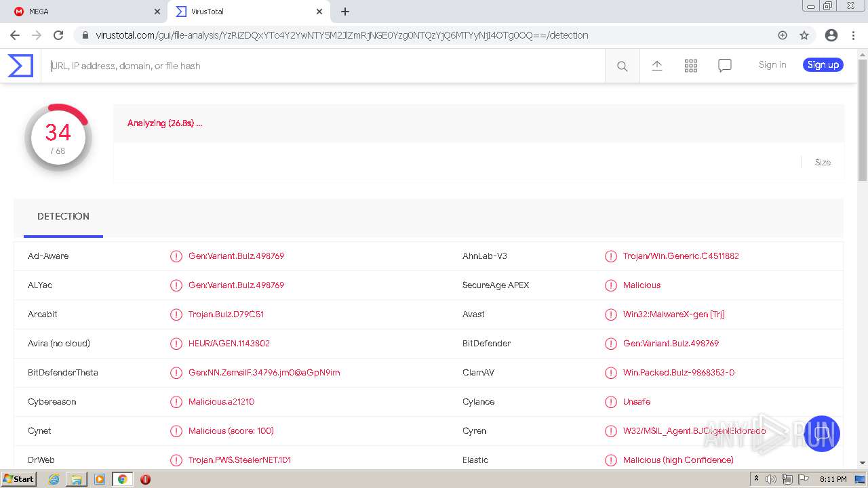Open the Windows Start menu

point(19,479)
